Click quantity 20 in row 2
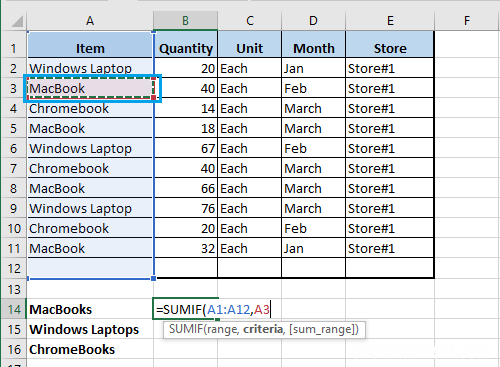 [186, 68]
